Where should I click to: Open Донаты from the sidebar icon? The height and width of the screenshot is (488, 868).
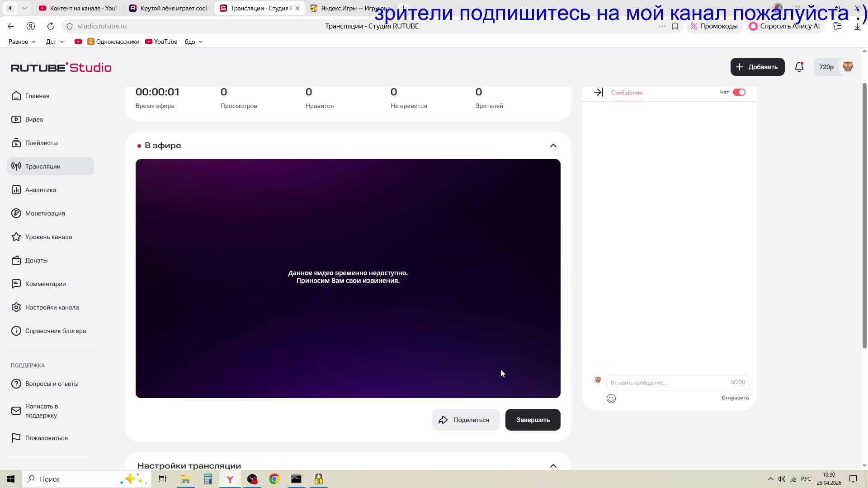(16, 260)
